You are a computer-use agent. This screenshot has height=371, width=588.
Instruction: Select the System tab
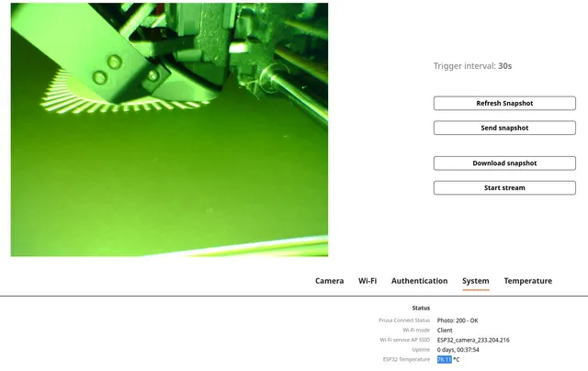click(475, 281)
